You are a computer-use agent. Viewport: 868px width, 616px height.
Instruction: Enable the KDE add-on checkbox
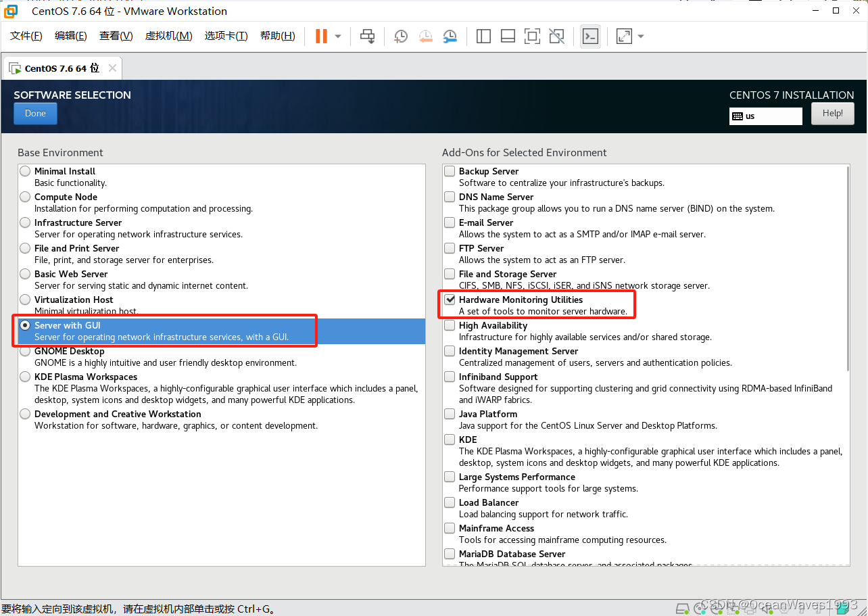pyautogui.click(x=450, y=440)
